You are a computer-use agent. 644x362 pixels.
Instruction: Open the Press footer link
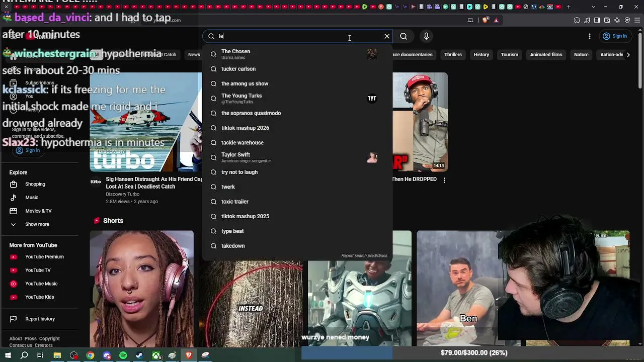point(31,339)
